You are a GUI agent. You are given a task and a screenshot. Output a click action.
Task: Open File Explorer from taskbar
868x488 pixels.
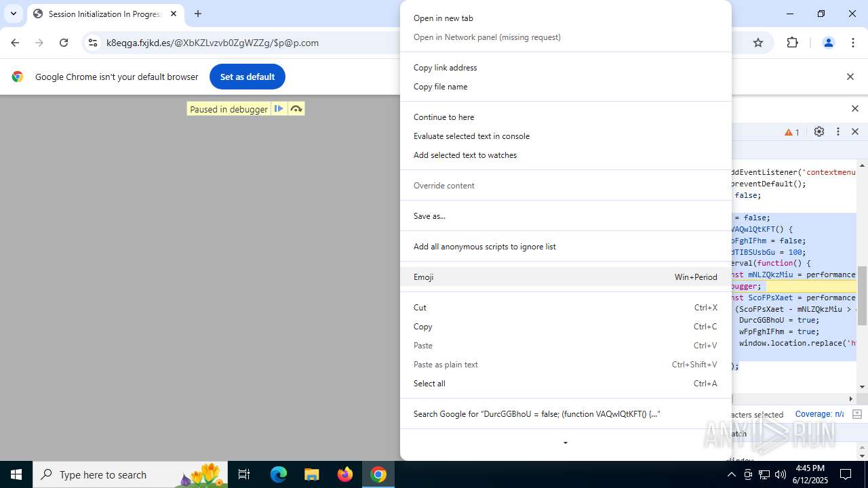pos(311,474)
